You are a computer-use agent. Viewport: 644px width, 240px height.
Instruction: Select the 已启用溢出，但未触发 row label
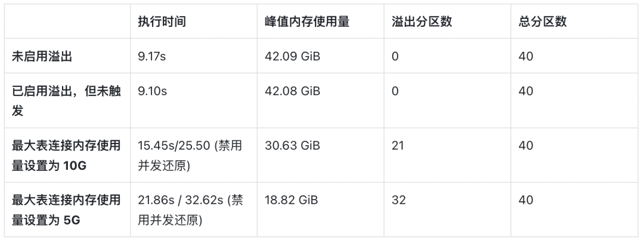[66, 100]
